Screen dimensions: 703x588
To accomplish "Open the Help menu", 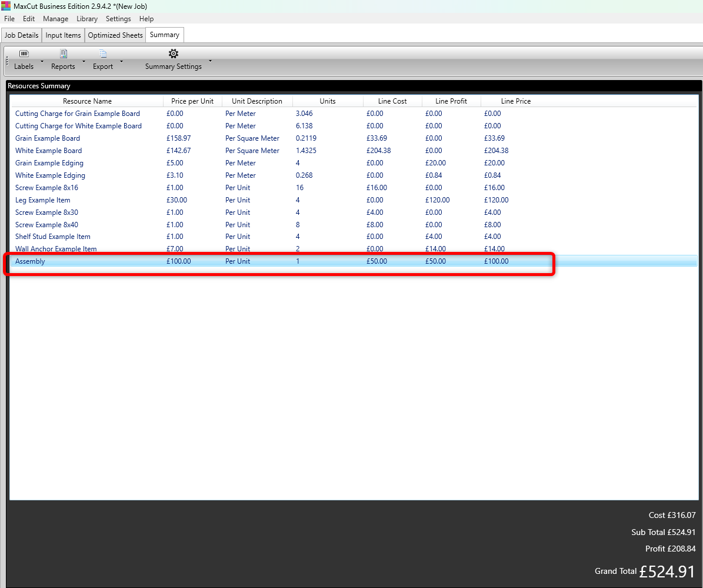I will [x=146, y=19].
